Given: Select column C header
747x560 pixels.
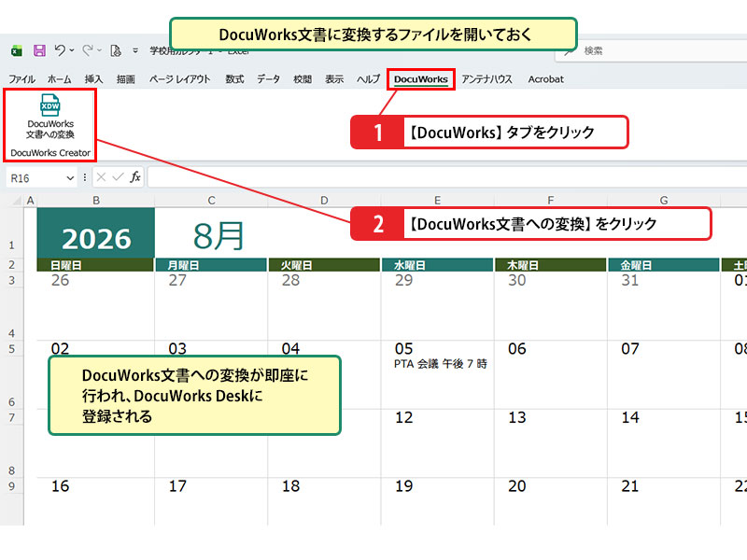Looking at the screenshot, I should pos(211,201).
